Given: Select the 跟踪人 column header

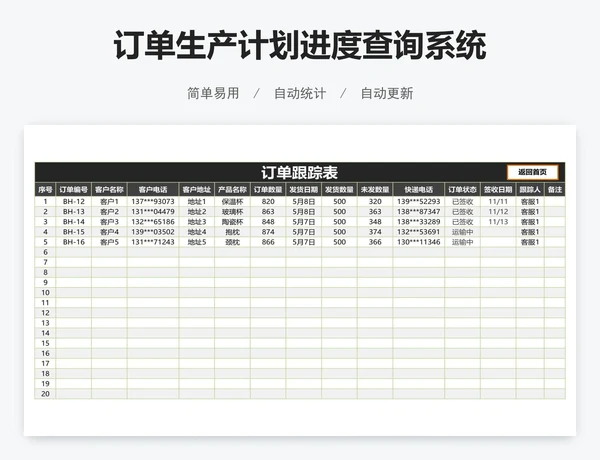Looking at the screenshot, I should 530,189.
